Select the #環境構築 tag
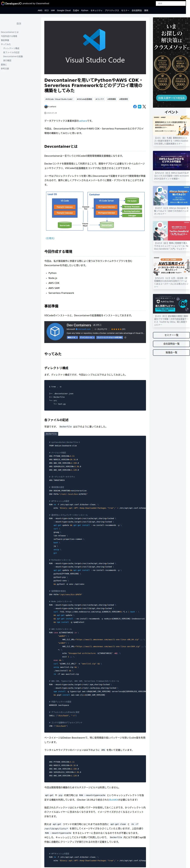The height and width of the screenshot is (868, 190). (x=112, y=99)
